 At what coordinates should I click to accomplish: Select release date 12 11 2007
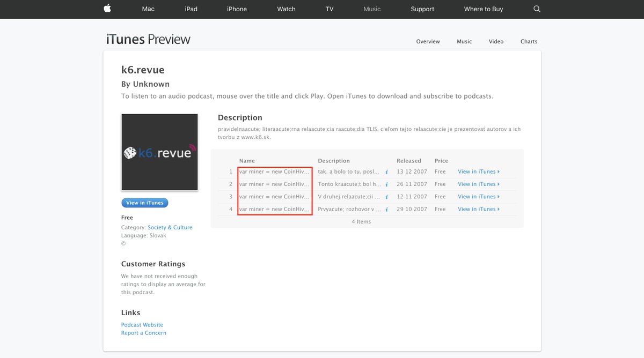pyautogui.click(x=412, y=197)
